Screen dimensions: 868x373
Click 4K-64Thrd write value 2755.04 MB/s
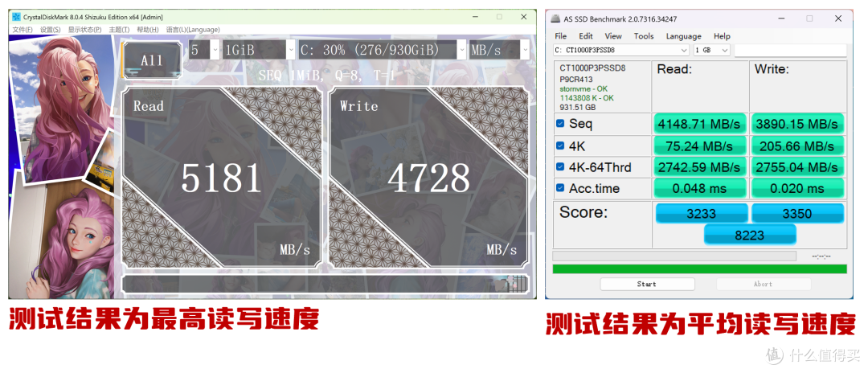tap(798, 167)
